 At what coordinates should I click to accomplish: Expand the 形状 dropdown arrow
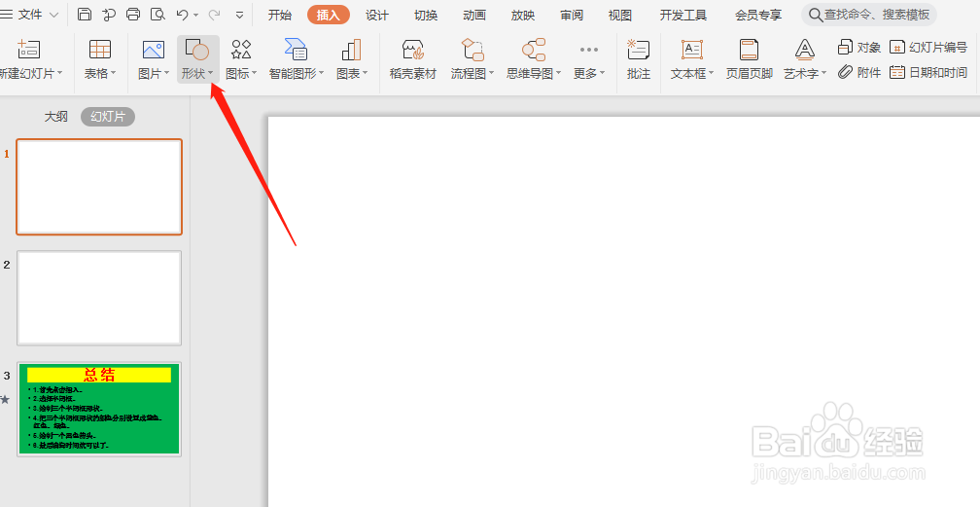(x=211, y=73)
